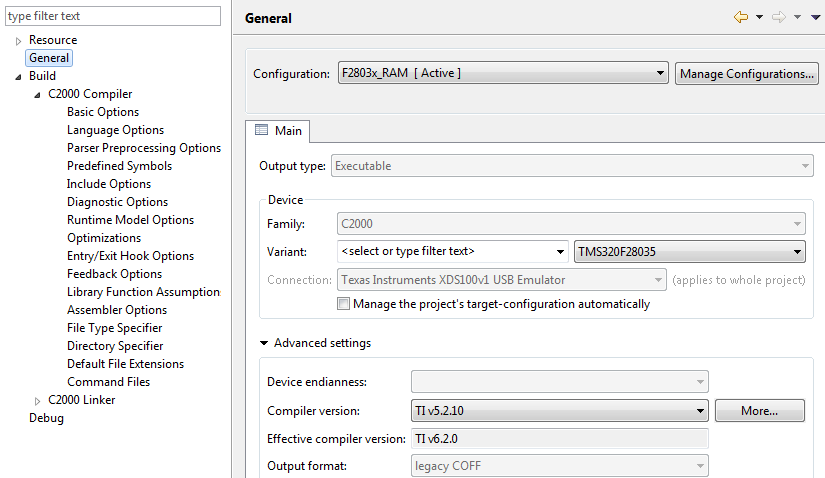The height and width of the screenshot is (478, 825).
Task: Open the Configuration dropdown
Action: (660, 73)
